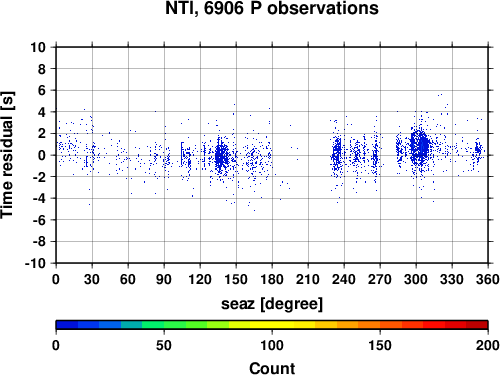Click the 0 tick label on y-axis
The width and height of the screenshot is (500, 375).
point(41,155)
